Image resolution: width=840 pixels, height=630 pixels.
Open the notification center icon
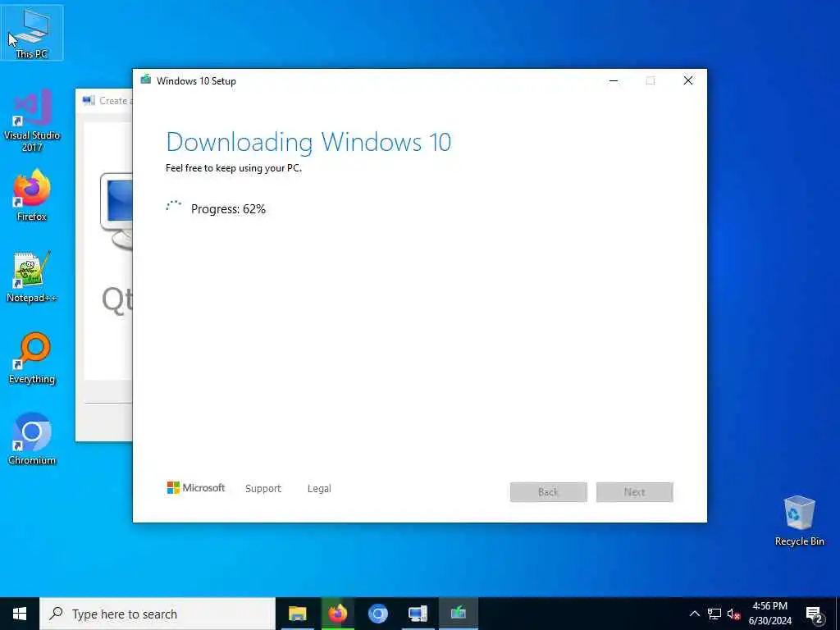(814, 614)
